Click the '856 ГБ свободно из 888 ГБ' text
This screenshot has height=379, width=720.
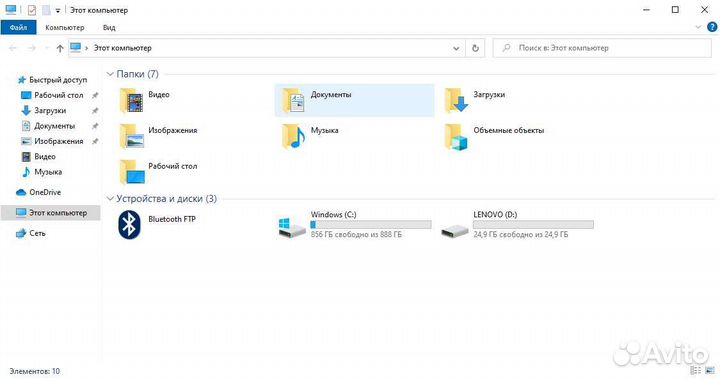(x=356, y=234)
